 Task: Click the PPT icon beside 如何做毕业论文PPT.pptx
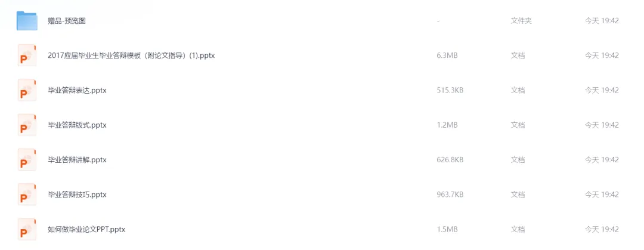click(27, 229)
